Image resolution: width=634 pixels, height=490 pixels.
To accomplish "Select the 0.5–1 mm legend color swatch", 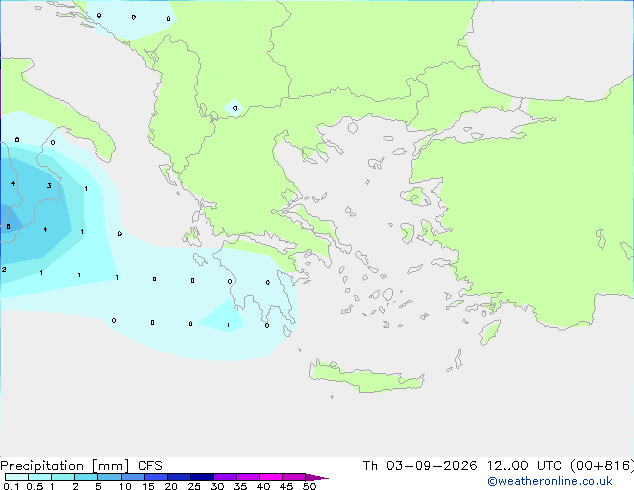I will 40,477.
